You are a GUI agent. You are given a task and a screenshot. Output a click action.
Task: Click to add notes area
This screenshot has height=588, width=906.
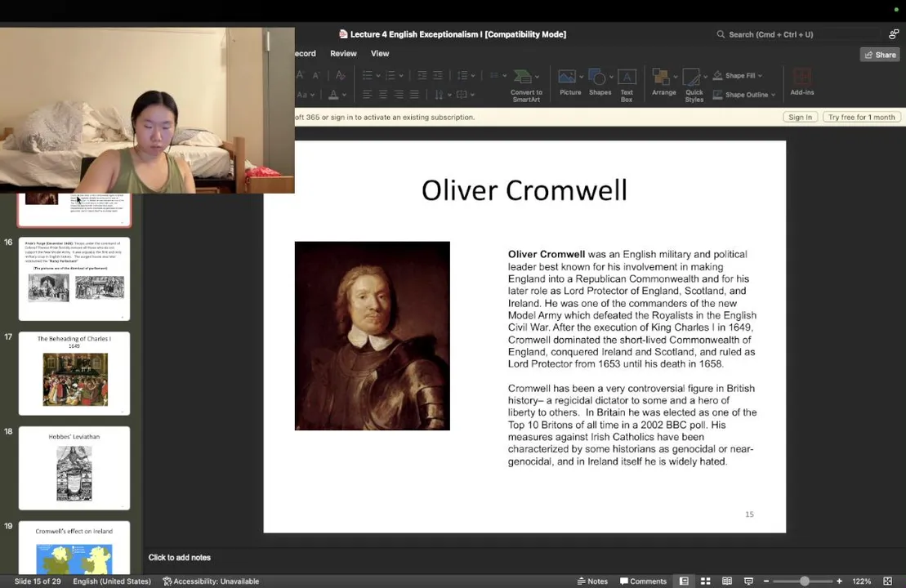pos(179,558)
